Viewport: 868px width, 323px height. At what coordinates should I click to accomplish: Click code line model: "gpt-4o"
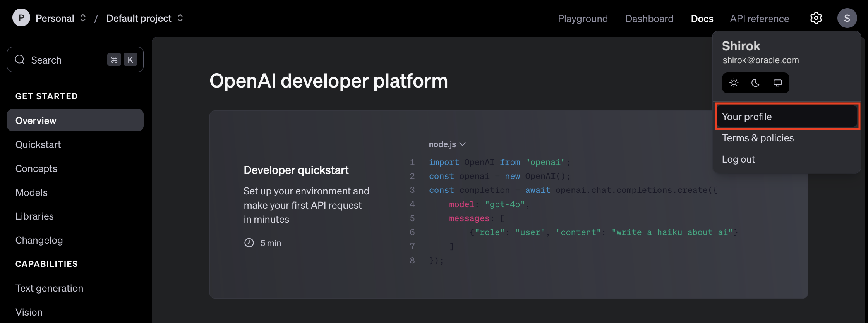[x=489, y=204]
